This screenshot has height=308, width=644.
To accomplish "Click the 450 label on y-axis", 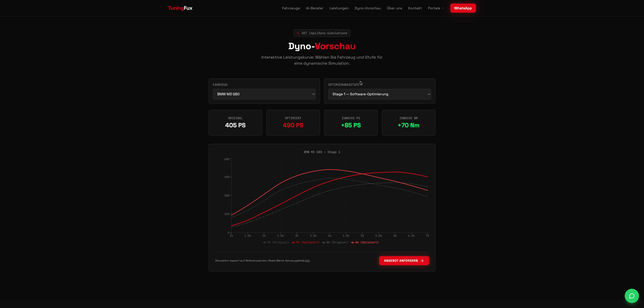I will (227, 177).
